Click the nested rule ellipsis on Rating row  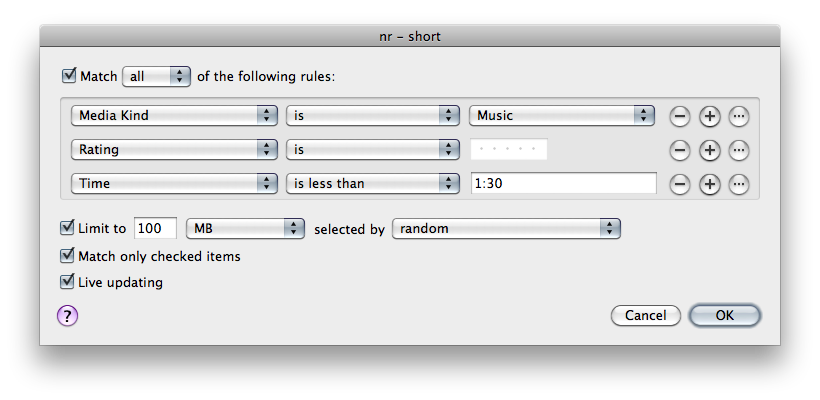738,150
